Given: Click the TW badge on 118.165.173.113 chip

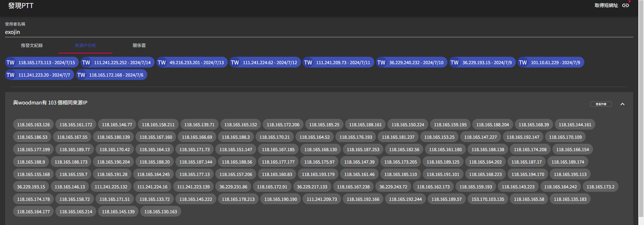Looking at the screenshot, I should click(11, 62).
